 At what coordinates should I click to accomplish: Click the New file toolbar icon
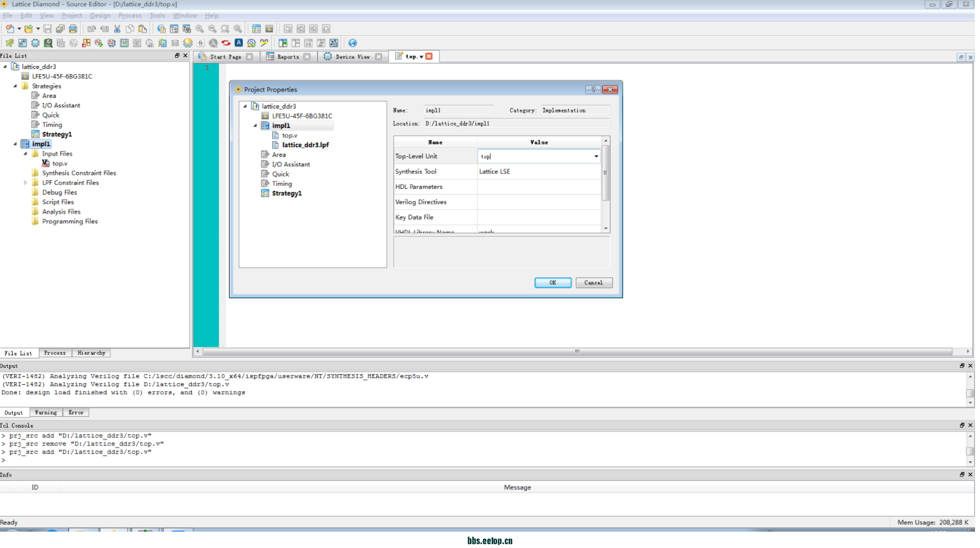(9, 29)
